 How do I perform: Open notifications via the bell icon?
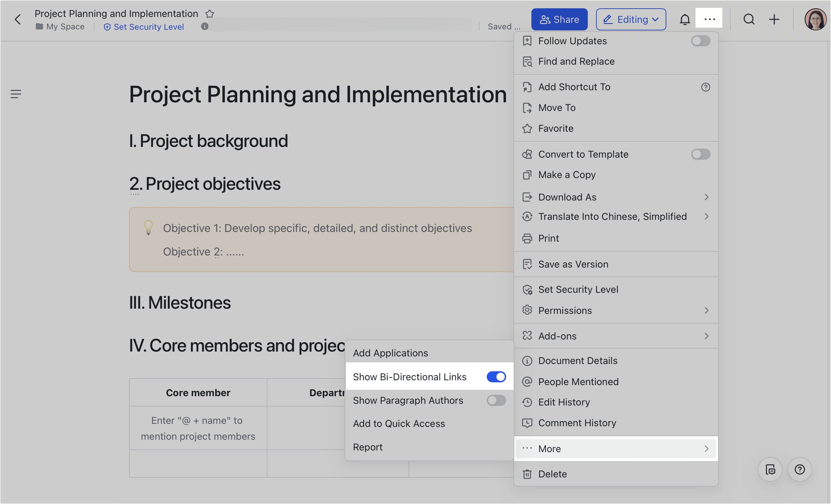685,19
